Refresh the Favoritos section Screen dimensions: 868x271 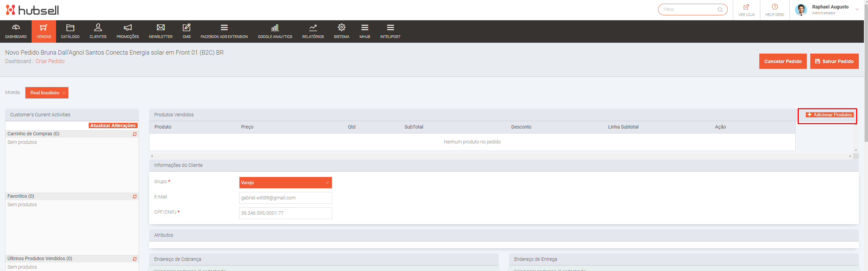point(135,196)
